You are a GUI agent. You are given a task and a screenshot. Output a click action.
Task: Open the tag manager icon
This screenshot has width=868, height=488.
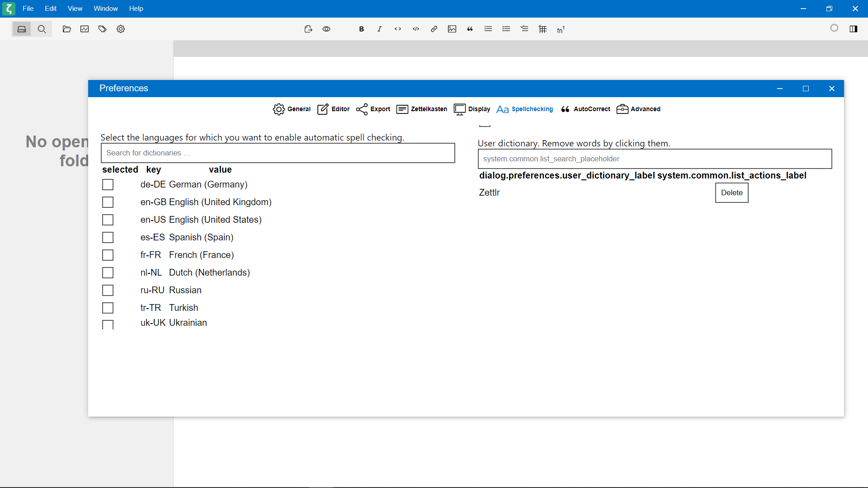tap(103, 29)
